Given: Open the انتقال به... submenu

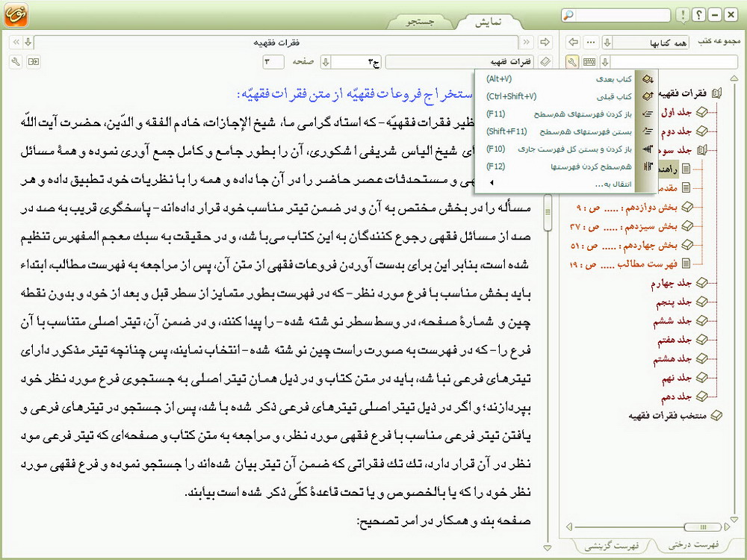Looking at the screenshot, I should point(559,184).
